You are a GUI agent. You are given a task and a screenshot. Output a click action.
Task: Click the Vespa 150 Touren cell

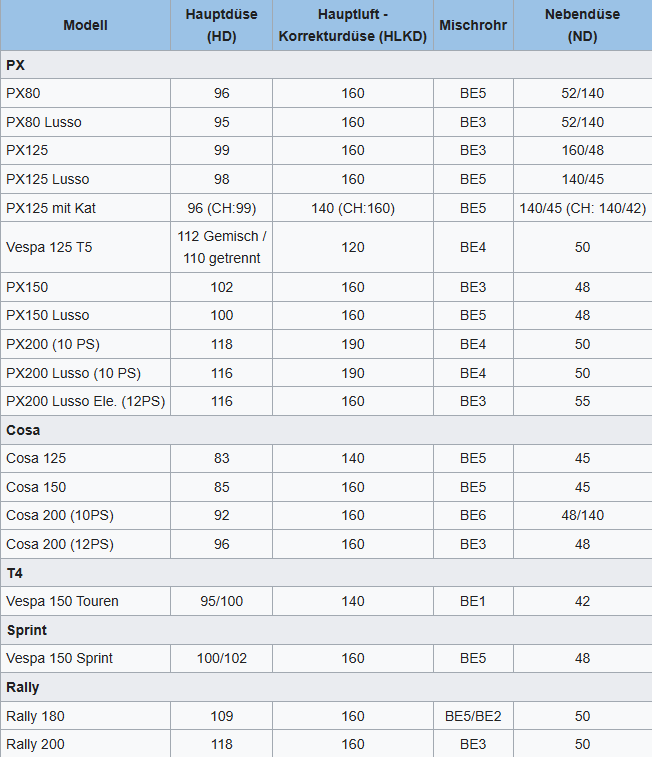point(85,601)
